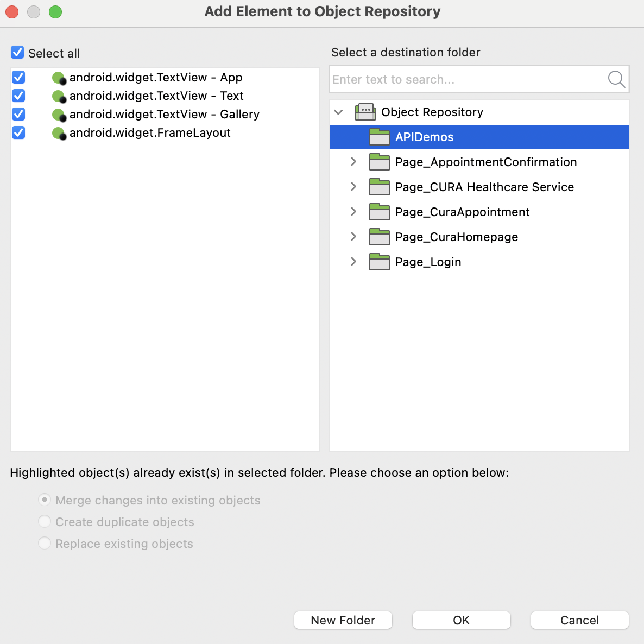Image resolution: width=644 pixels, height=644 pixels.
Task: Expand the Page_CuraAppointment folder
Action: coord(353,212)
